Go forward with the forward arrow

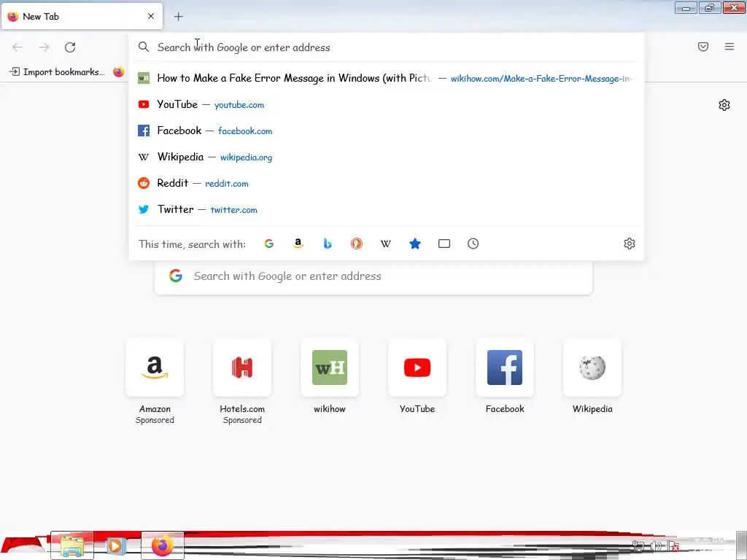(x=44, y=47)
